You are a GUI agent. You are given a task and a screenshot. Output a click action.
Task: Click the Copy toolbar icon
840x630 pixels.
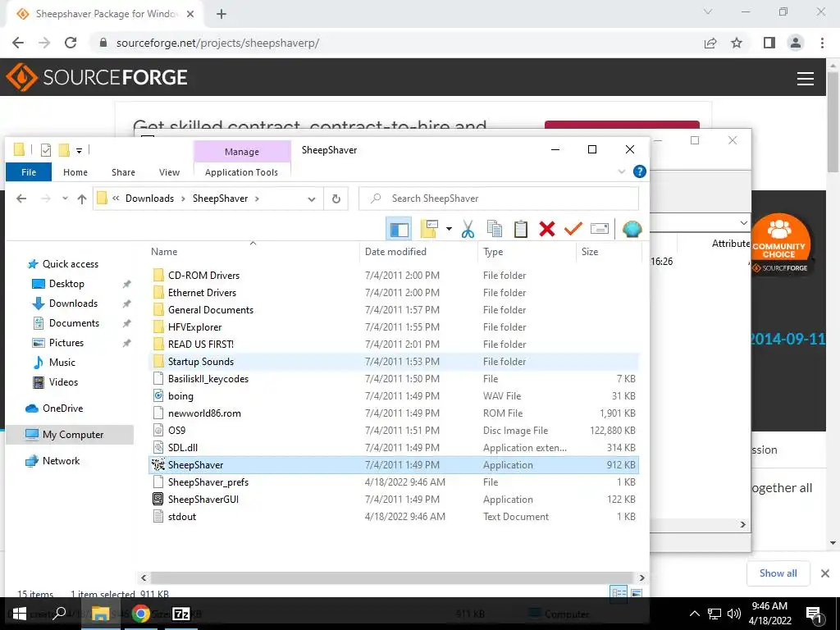[x=494, y=229]
